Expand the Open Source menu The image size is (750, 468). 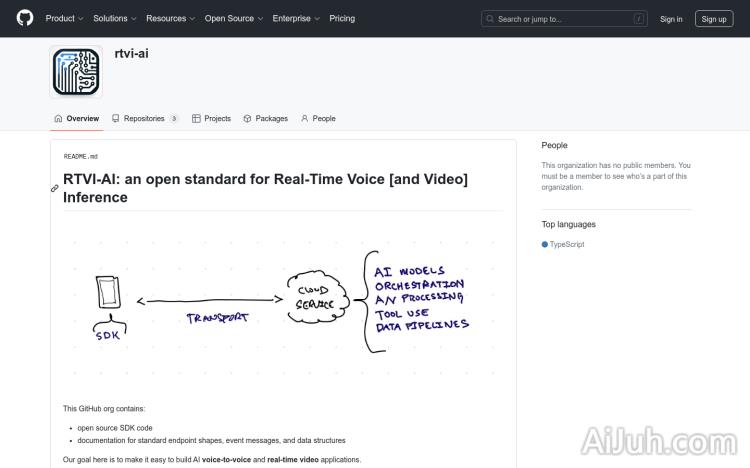pos(234,18)
